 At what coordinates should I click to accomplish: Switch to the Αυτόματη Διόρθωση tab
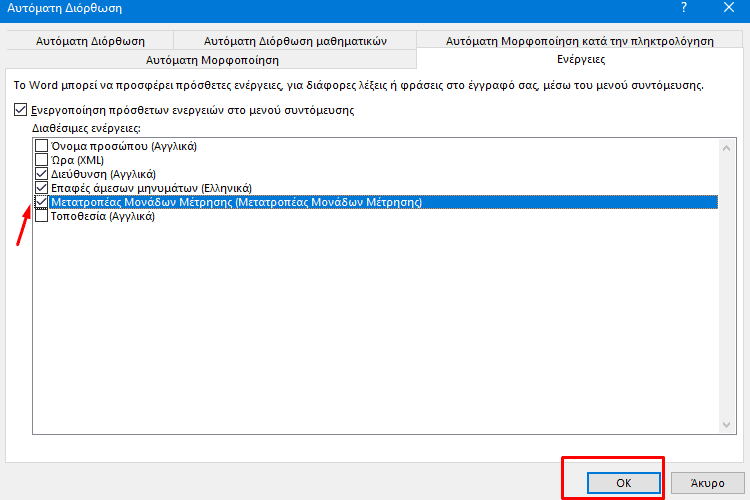coord(90,41)
